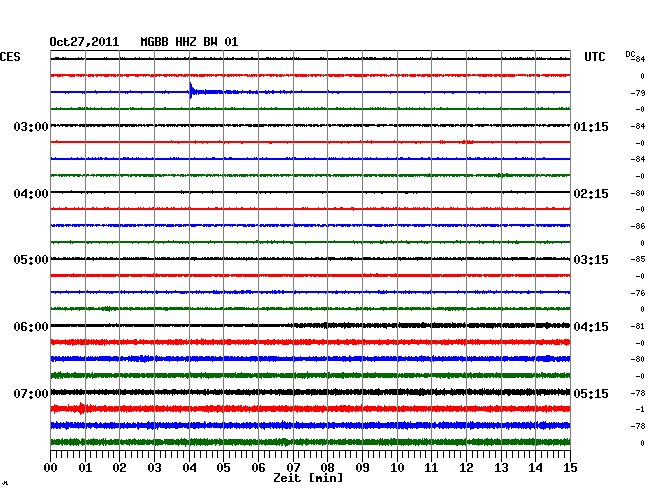
Task: Click the DC offset value "-86"
Action: (x=638, y=226)
